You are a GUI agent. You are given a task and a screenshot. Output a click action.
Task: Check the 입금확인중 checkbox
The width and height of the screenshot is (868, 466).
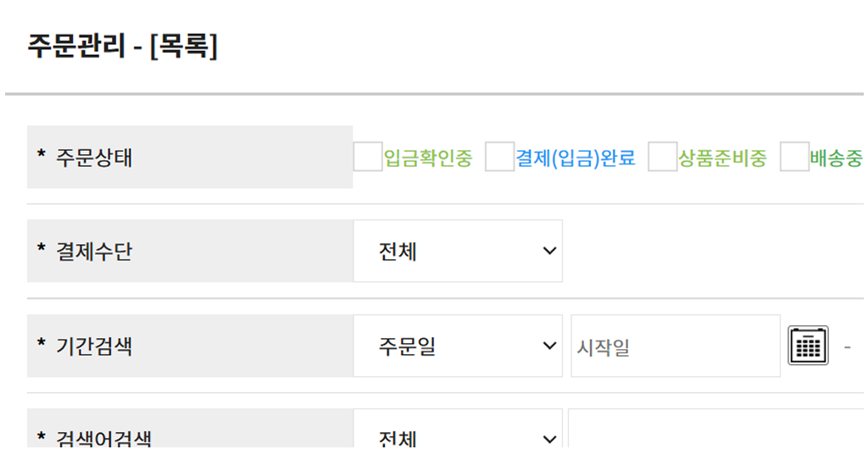(368, 157)
